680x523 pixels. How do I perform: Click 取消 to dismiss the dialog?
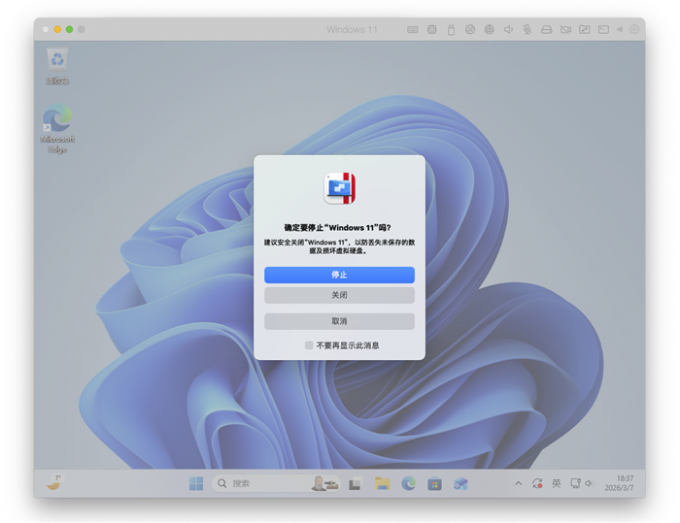[x=339, y=321]
